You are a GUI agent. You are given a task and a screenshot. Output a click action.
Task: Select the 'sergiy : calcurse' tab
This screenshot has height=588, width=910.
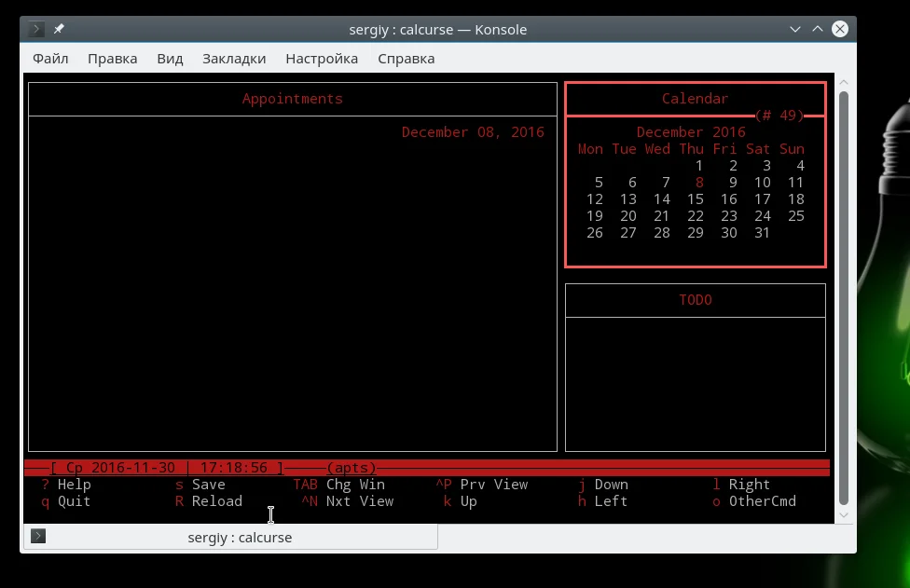[x=240, y=537]
